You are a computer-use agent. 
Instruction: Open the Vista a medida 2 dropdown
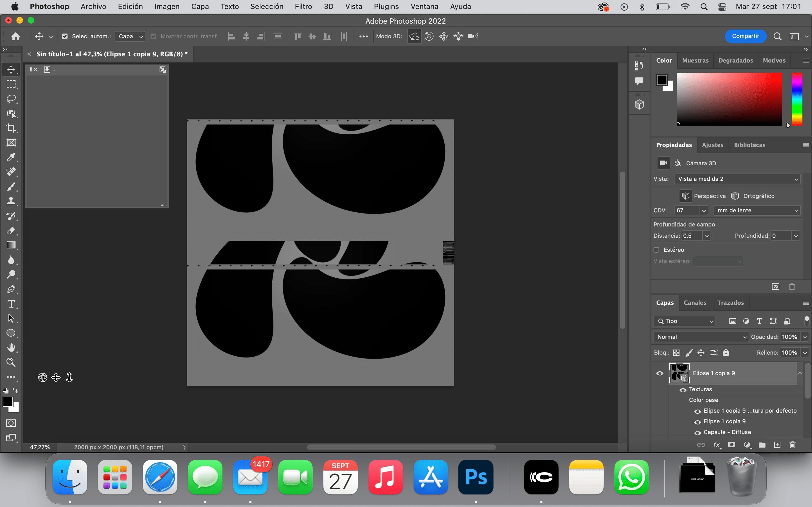pyautogui.click(x=736, y=179)
